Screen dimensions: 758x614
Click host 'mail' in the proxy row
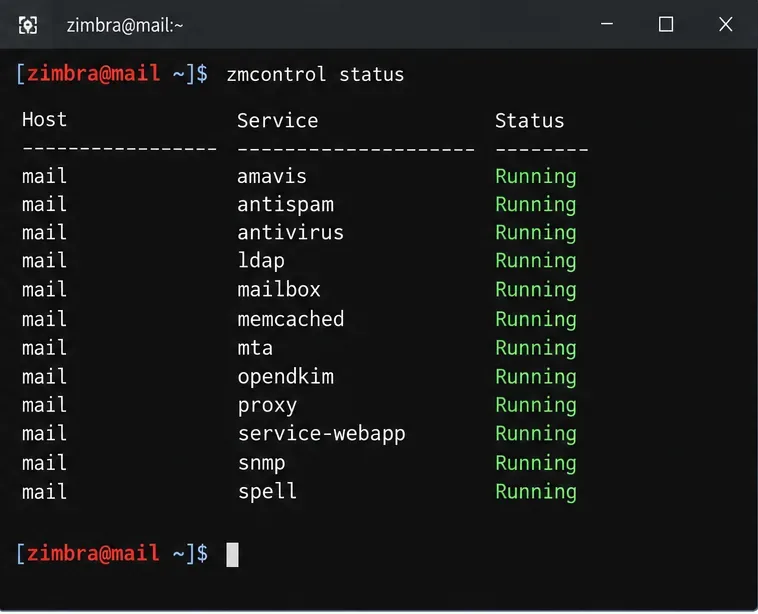(44, 405)
